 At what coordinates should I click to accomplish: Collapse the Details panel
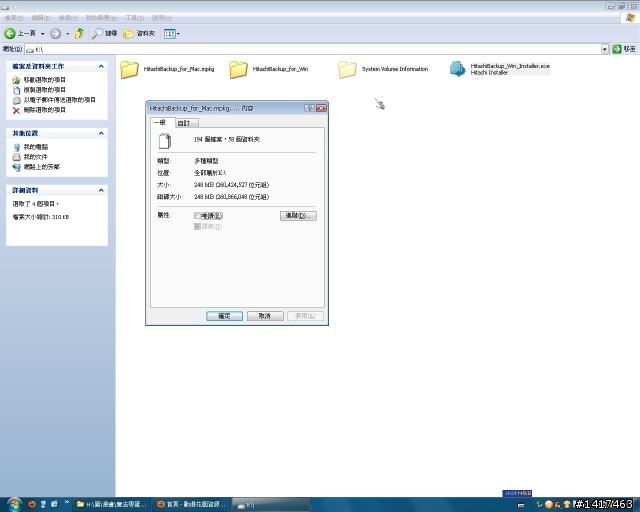coord(101,190)
